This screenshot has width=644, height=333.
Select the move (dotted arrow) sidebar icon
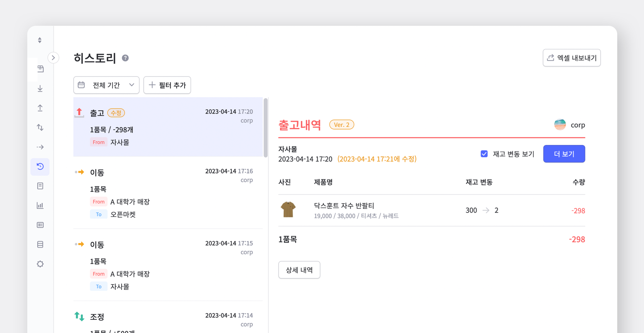click(40, 147)
